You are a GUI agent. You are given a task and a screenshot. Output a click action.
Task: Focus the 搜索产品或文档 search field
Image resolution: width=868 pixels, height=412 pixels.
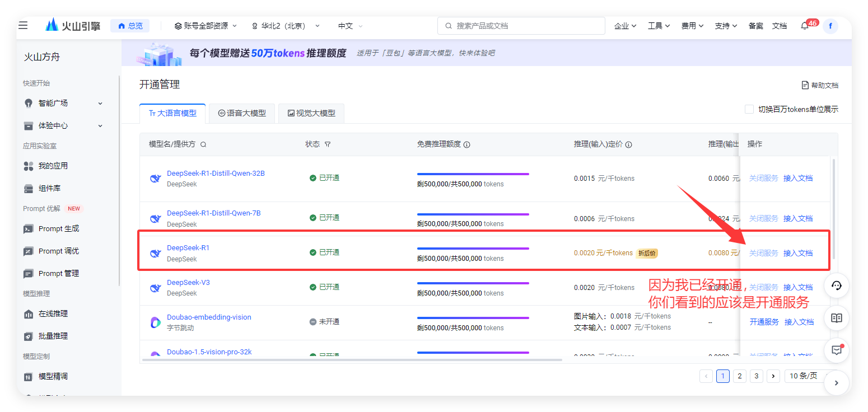pyautogui.click(x=521, y=26)
